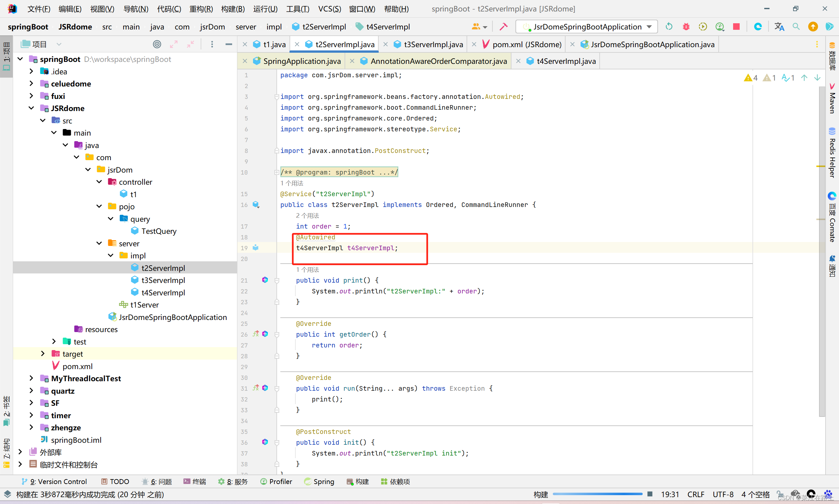The height and width of the screenshot is (504, 839).
Task: Open the JsrDomeSpringBootApplication run configuration dropdown
Action: pos(587,27)
